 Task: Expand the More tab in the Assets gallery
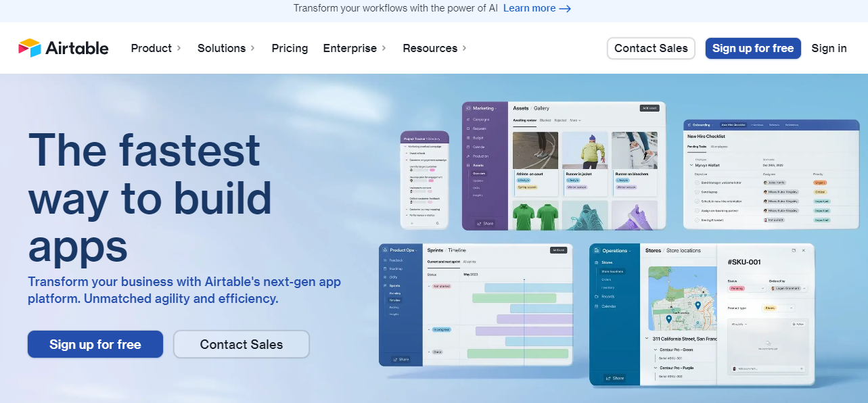575,120
